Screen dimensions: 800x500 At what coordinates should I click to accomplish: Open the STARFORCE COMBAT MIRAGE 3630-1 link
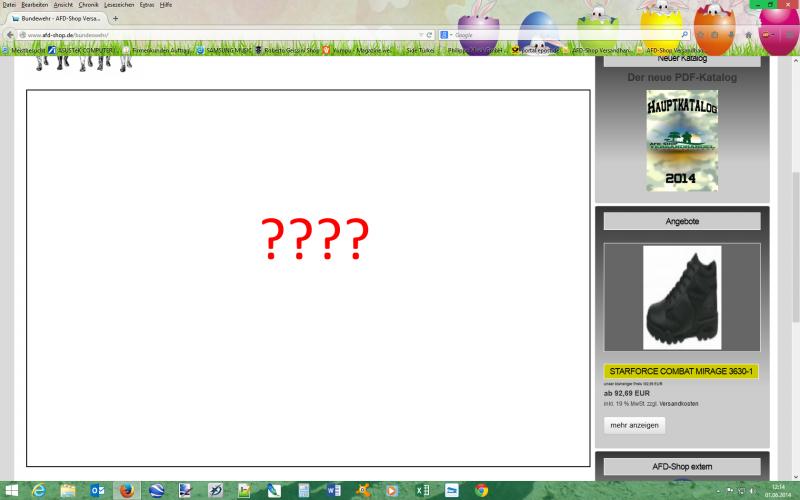tap(681, 372)
